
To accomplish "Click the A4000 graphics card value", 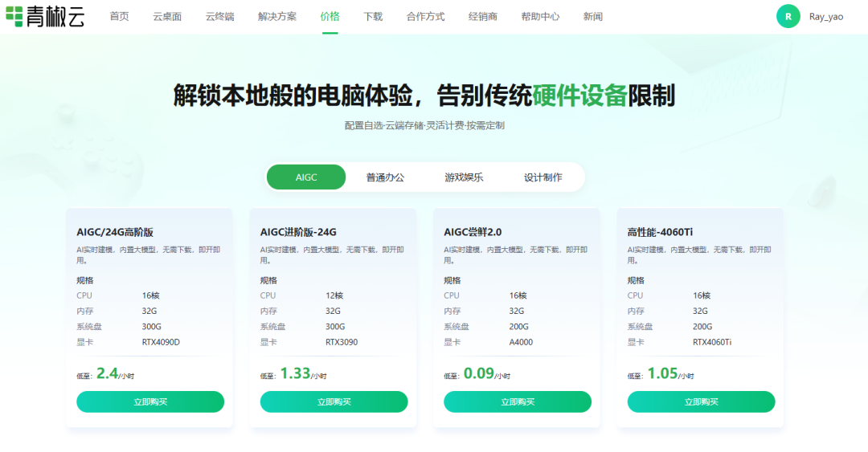I will (x=521, y=342).
